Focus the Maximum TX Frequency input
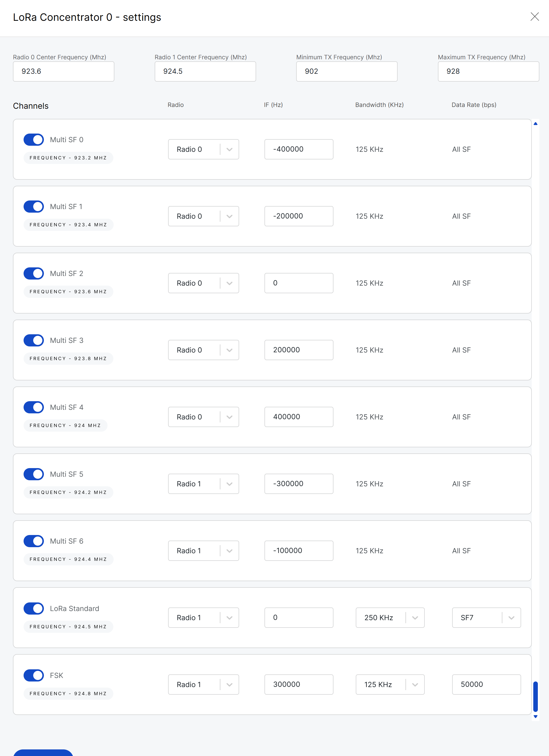The image size is (549, 756). click(488, 71)
